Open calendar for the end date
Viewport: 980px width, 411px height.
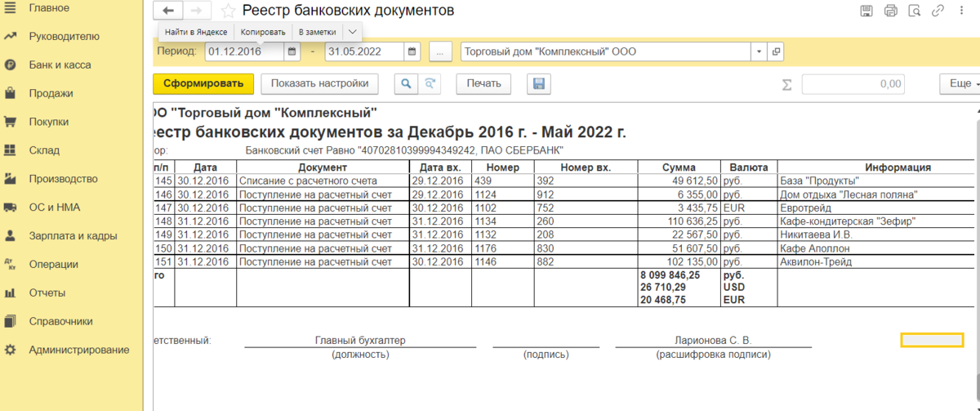412,51
